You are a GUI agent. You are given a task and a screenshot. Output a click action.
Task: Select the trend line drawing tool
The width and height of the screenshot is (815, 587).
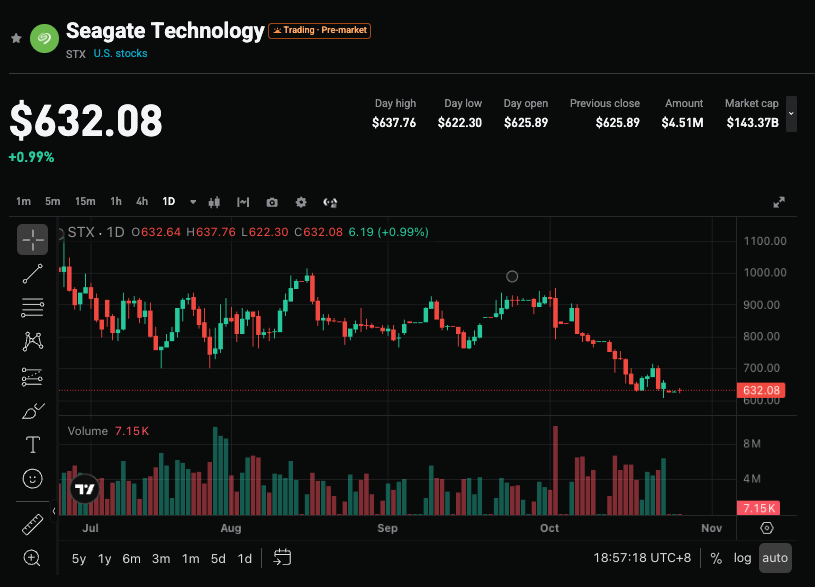[32, 273]
